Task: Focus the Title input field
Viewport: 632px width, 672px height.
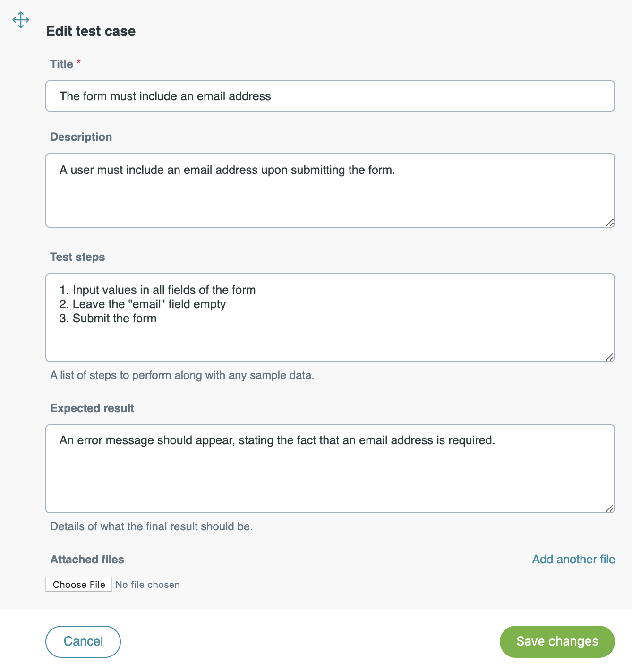Action: pyautogui.click(x=330, y=96)
